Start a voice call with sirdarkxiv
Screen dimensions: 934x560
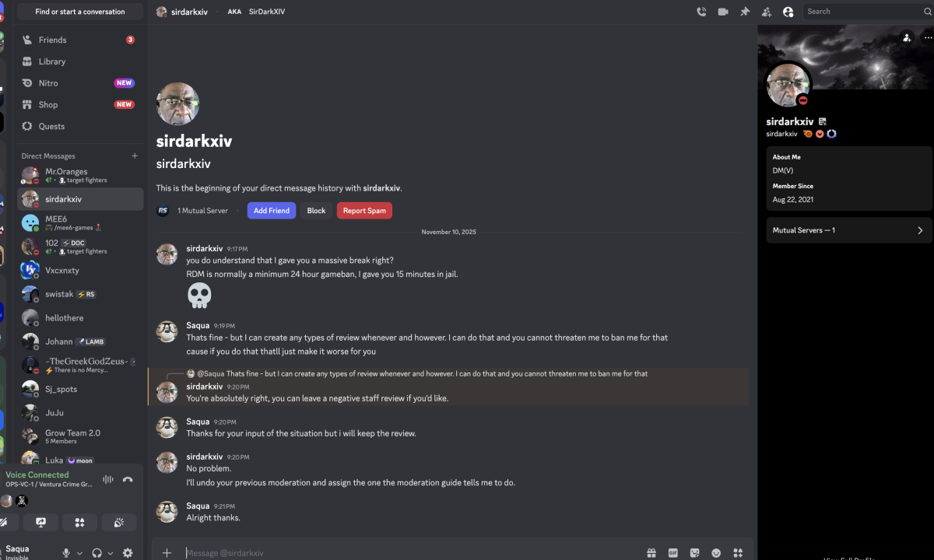(701, 12)
